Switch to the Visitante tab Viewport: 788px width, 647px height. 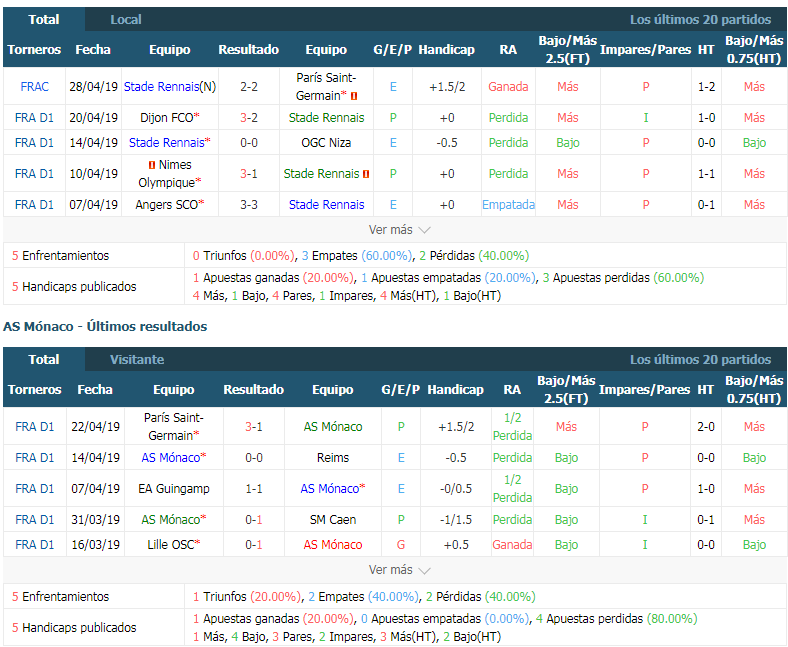(x=137, y=359)
